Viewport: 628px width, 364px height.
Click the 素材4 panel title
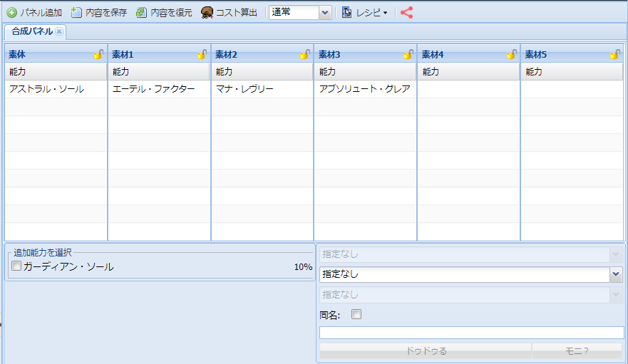(x=433, y=54)
